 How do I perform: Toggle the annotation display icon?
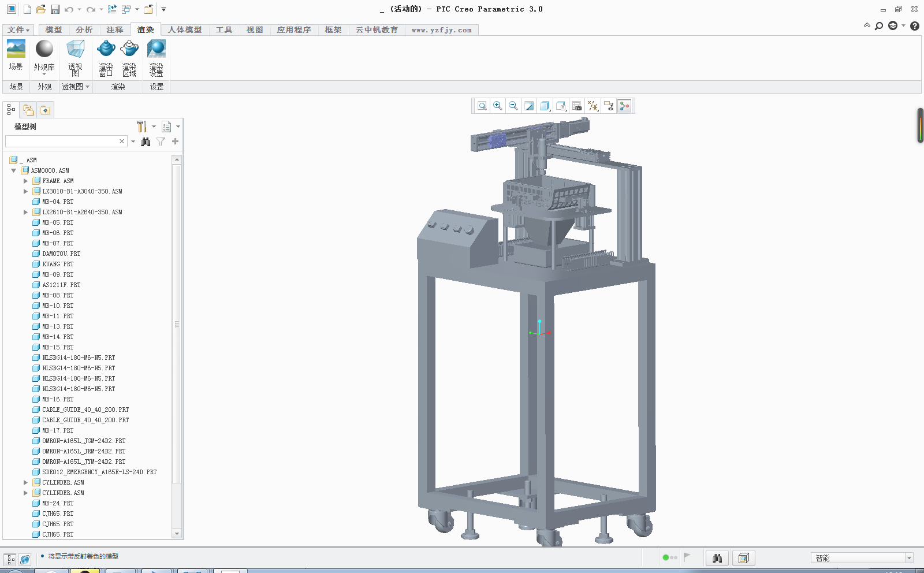tap(609, 106)
